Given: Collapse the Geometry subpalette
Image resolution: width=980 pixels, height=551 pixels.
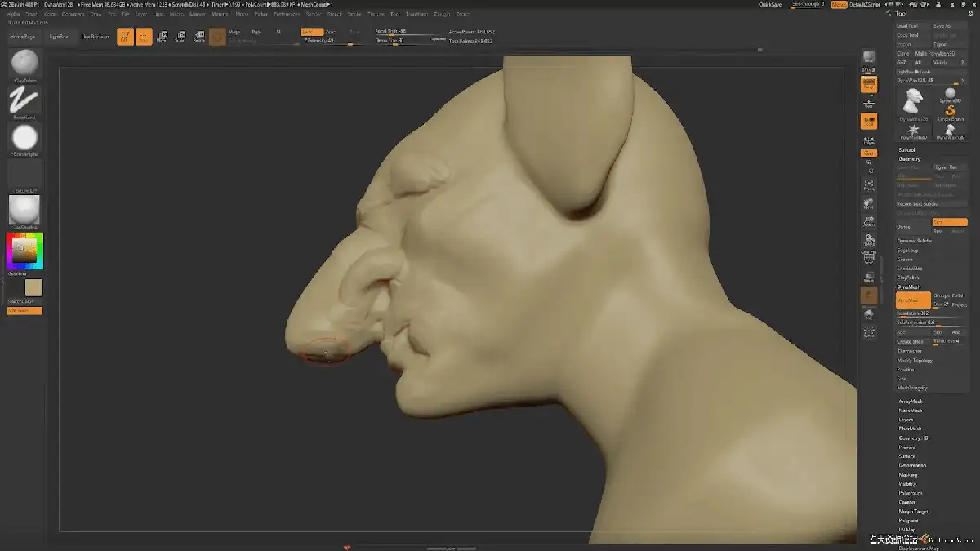Looking at the screenshot, I should 909,159.
